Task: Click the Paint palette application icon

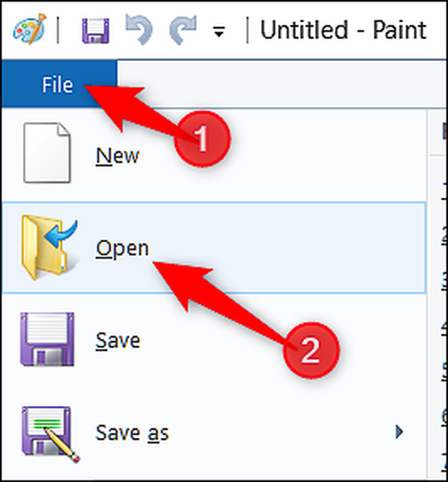Action: pyautogui.click(x=29, y=29)
